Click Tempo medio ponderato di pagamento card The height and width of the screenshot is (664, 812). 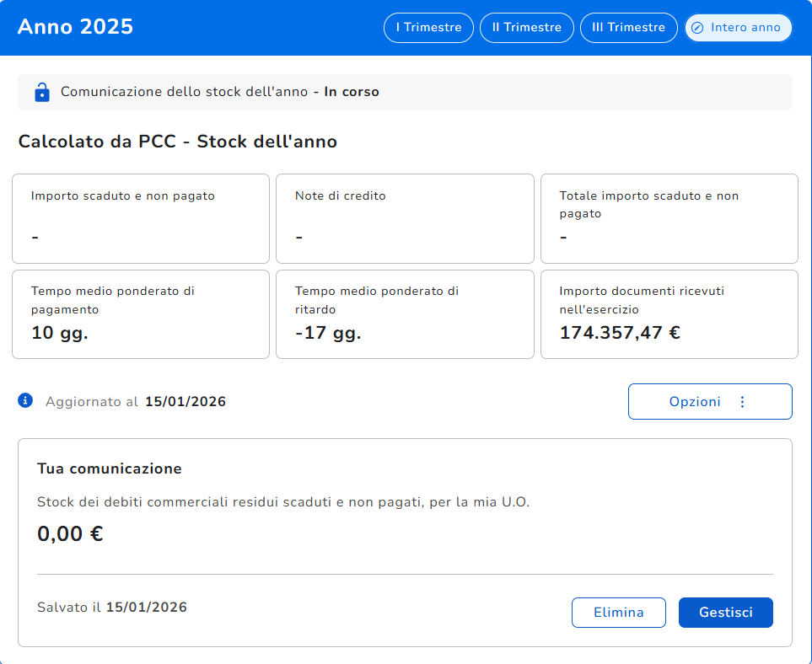141,314
